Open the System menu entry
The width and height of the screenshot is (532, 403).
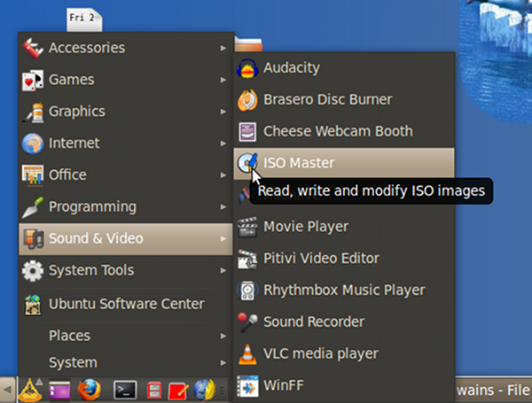(125, 362)
